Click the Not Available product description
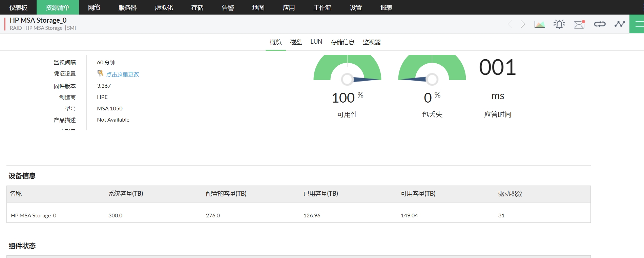This screenshot has width=644, height=258. [113, 120]
